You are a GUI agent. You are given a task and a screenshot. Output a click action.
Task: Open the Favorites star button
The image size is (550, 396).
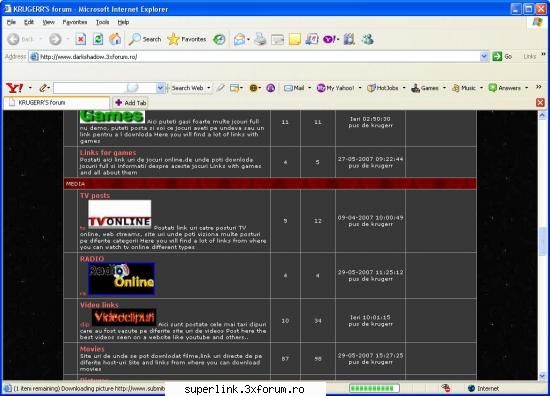tap(187, 39)
